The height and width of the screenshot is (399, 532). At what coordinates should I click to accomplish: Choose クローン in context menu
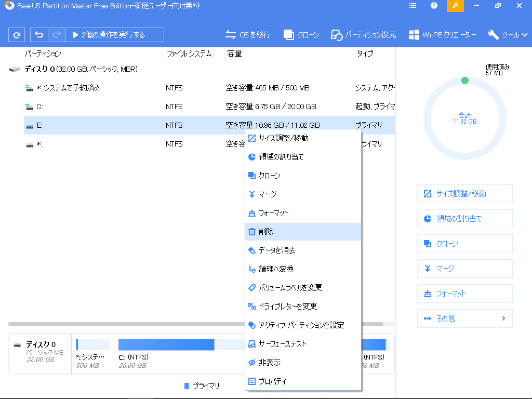point(303,176)
